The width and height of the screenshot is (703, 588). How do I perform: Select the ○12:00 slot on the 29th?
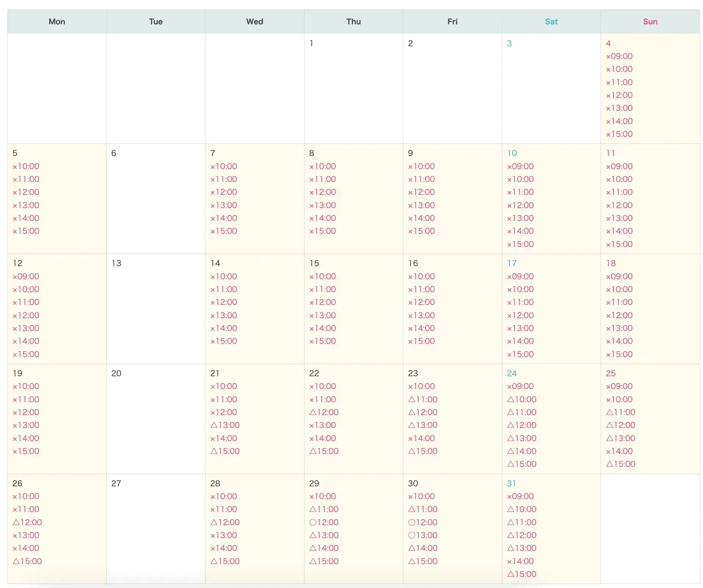[324, 522]
